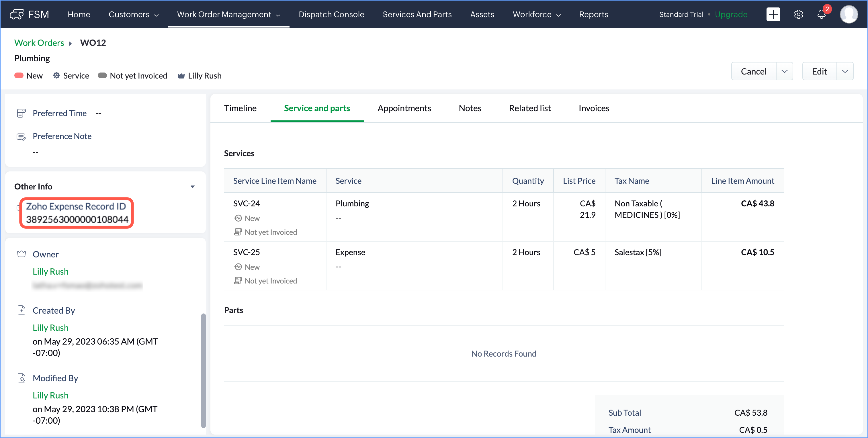Open the Cancel button dropdown arrow
The height and width of the screenshot is (438, 868).
pos(784,71)
